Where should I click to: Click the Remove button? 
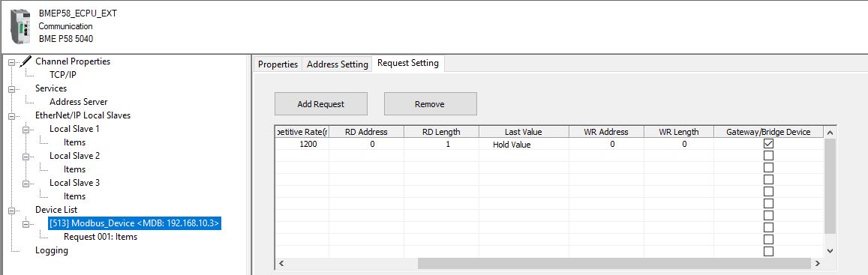click(x=430, y=104)
